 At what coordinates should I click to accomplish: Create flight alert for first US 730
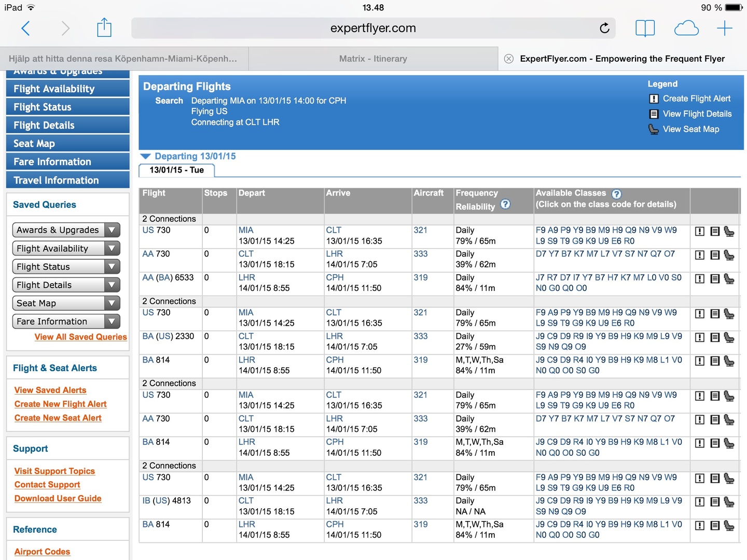(700, 232)
